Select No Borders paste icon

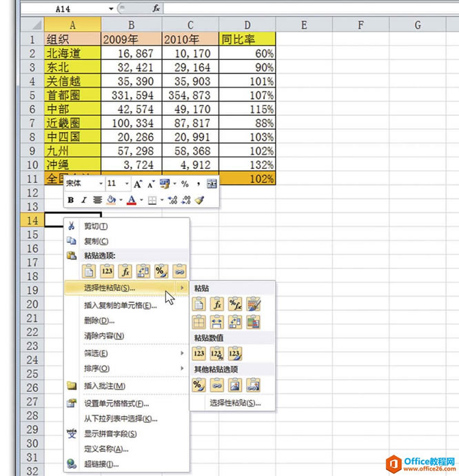[199, 322]
